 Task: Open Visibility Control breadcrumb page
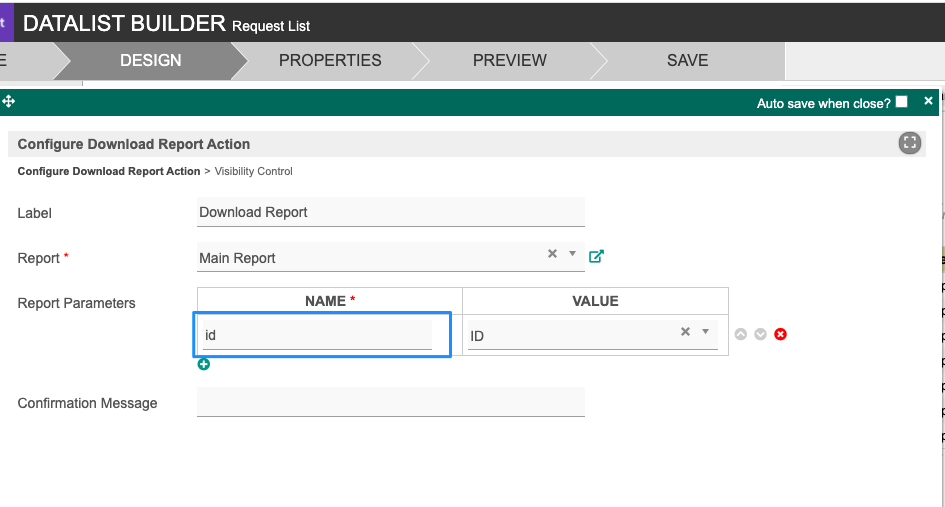pyautogui.click(x=253, y=171)
